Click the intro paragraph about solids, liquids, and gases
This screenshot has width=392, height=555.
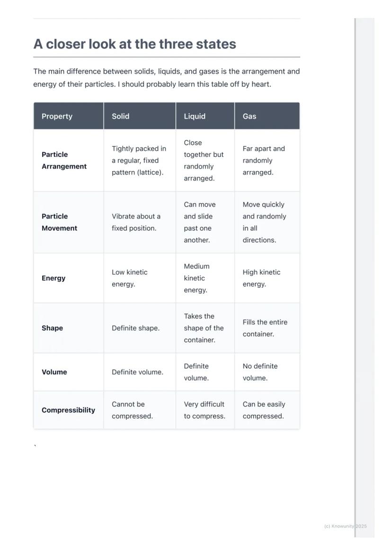click(166, 78)
